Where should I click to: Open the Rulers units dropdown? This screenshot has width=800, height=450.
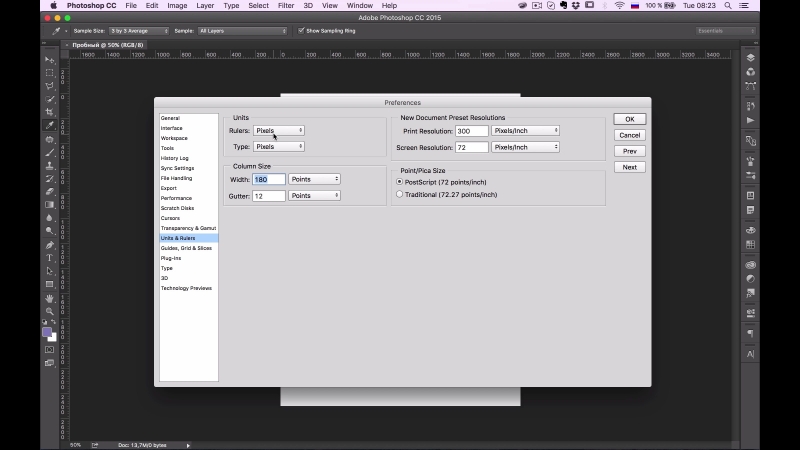[x=279, y=131]
